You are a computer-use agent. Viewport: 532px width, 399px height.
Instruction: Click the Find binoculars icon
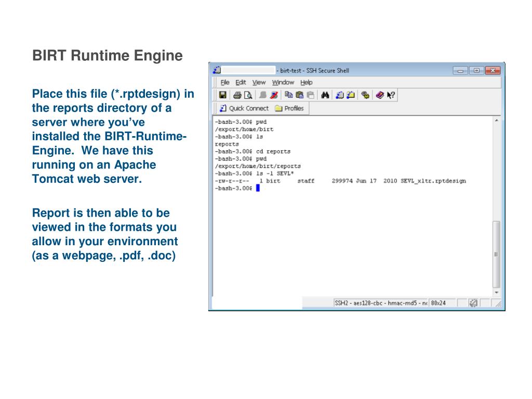tap(325, 96)
